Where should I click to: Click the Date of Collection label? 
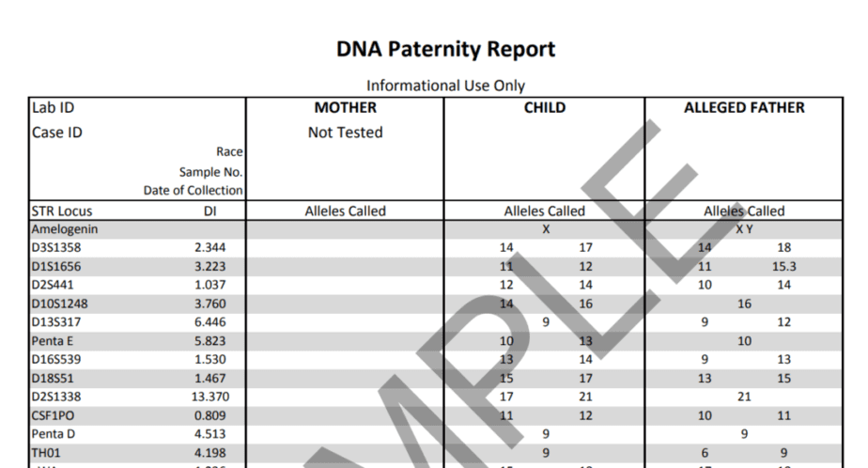pos(194,191)
